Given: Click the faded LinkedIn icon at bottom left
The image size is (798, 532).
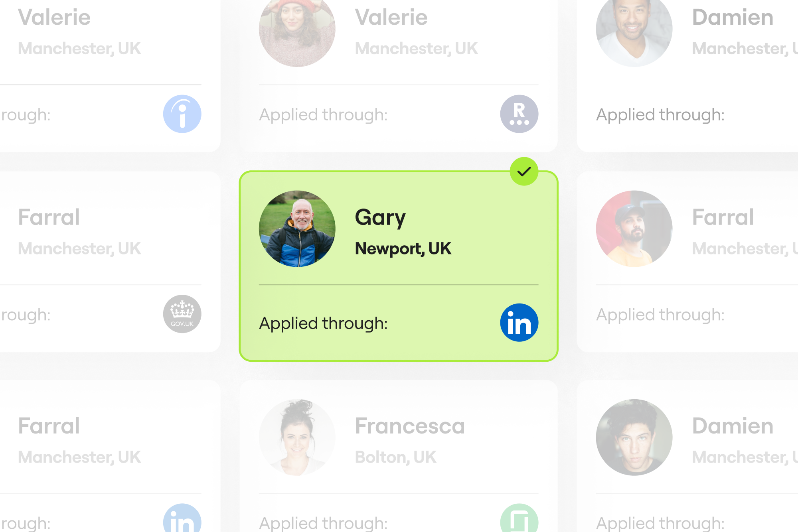Looking at the screenshot, I should coord(182,518).
